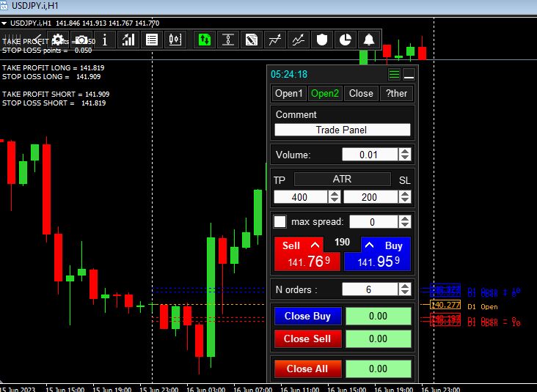Click the blue Buy 141.959 button
Image resolution: width=537 pixels, height=392 pixels.
point(377,254)
